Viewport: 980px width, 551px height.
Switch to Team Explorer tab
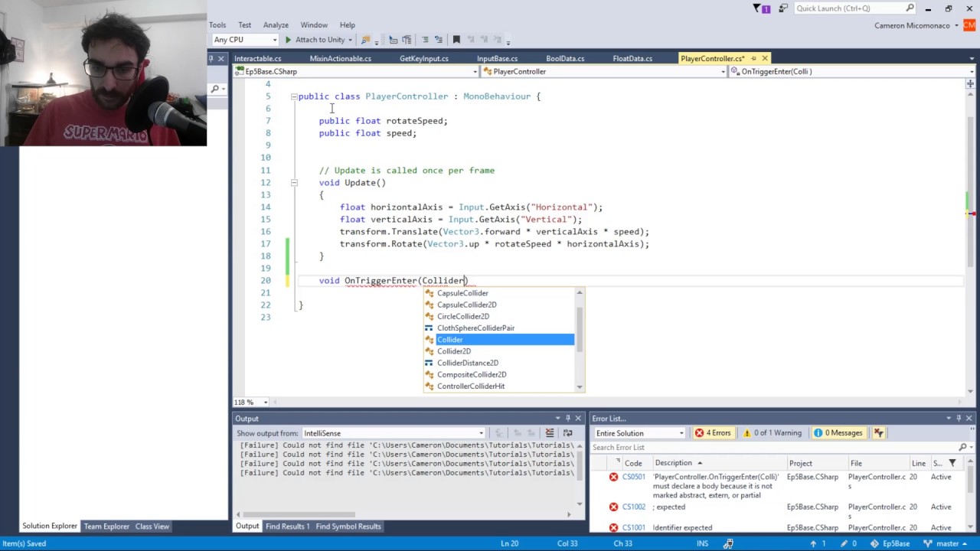106,527
